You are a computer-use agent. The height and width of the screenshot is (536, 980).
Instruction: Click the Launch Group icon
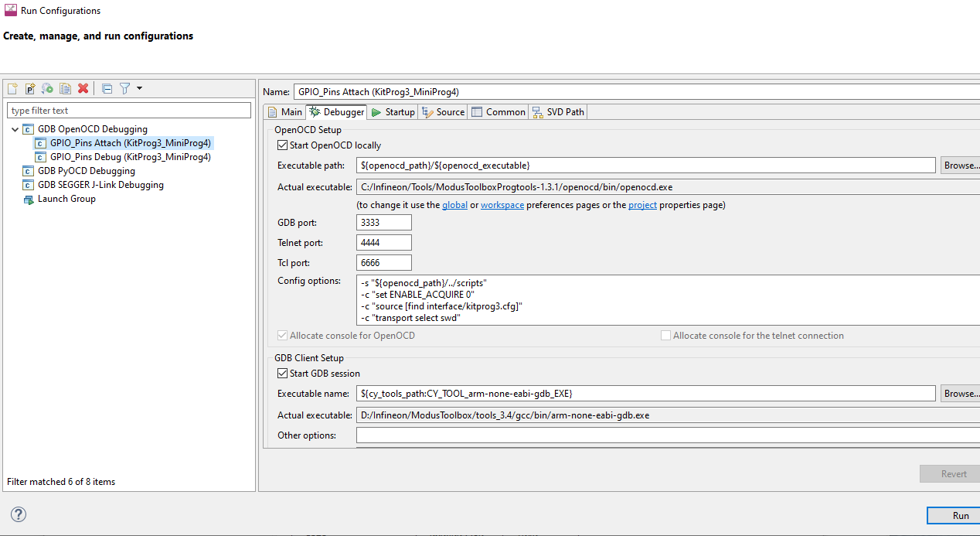click(29, 199)
